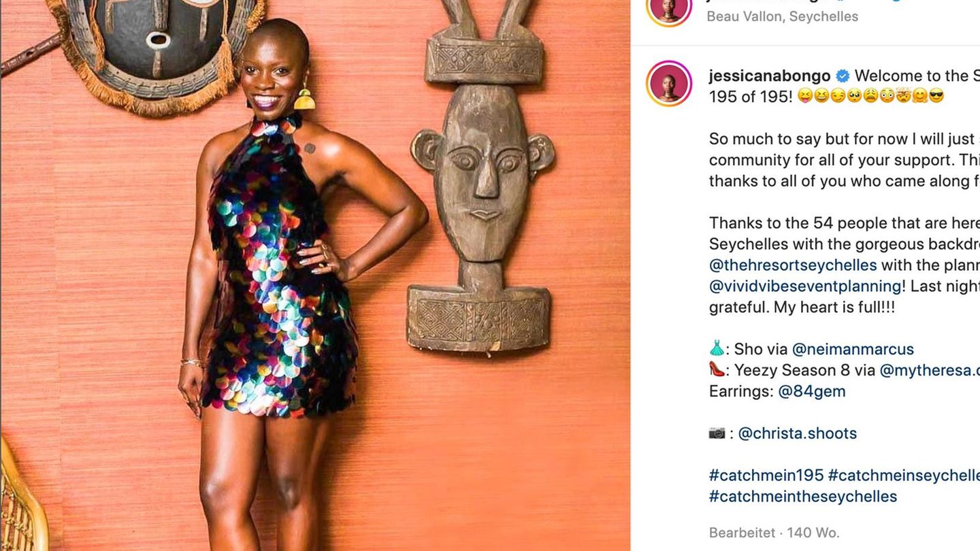The image size is (980, 551).
Task: Open the @84gem earrings mention
Action: click(812, 391)
